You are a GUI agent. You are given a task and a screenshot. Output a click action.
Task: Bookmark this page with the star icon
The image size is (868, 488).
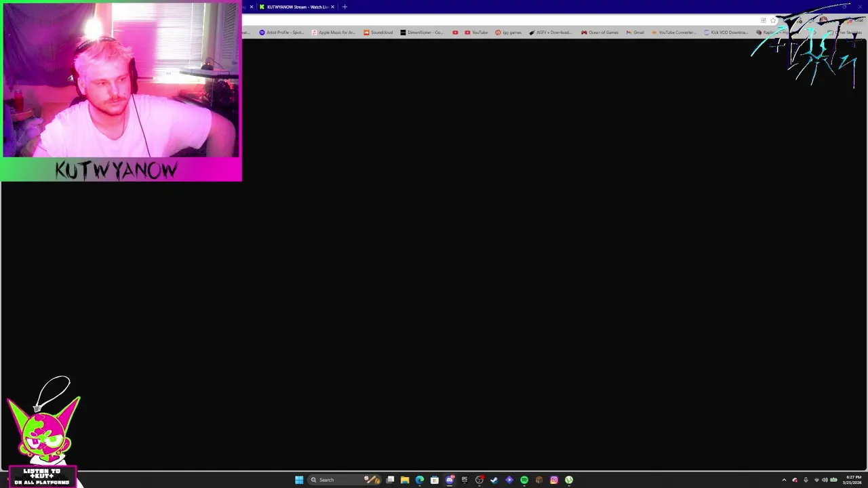[773, 20]
